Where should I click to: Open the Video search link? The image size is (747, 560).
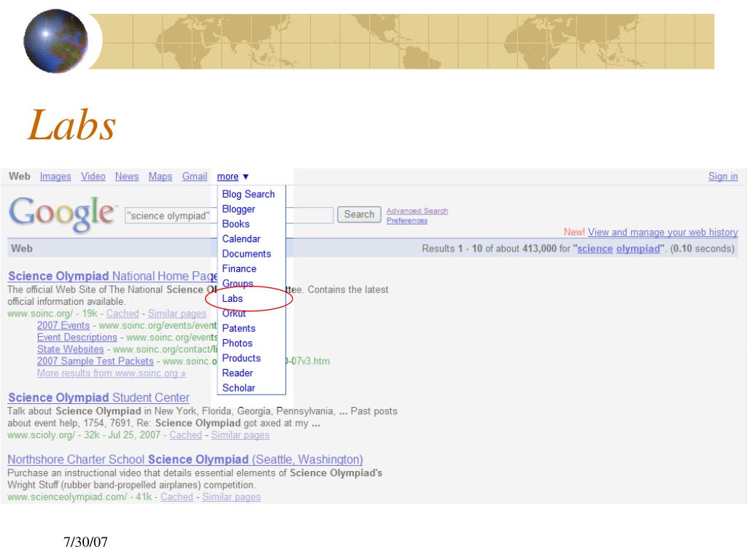coord(93,176)
